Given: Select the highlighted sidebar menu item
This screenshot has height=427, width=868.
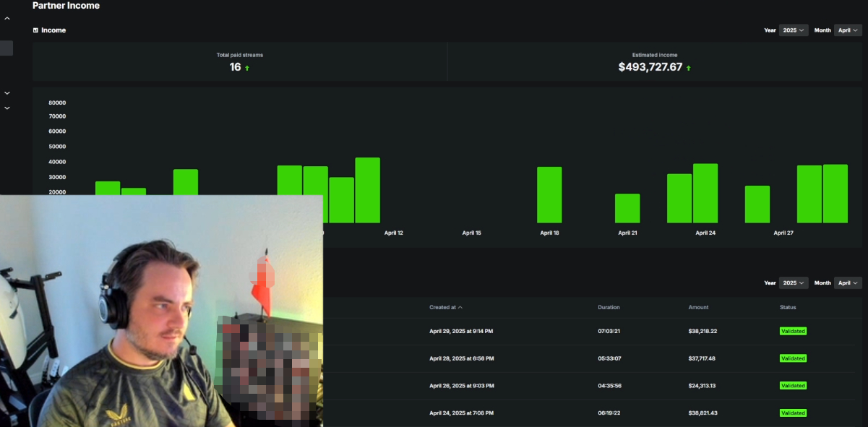Looking at the screenshot, I should click(x=7, y=48).
